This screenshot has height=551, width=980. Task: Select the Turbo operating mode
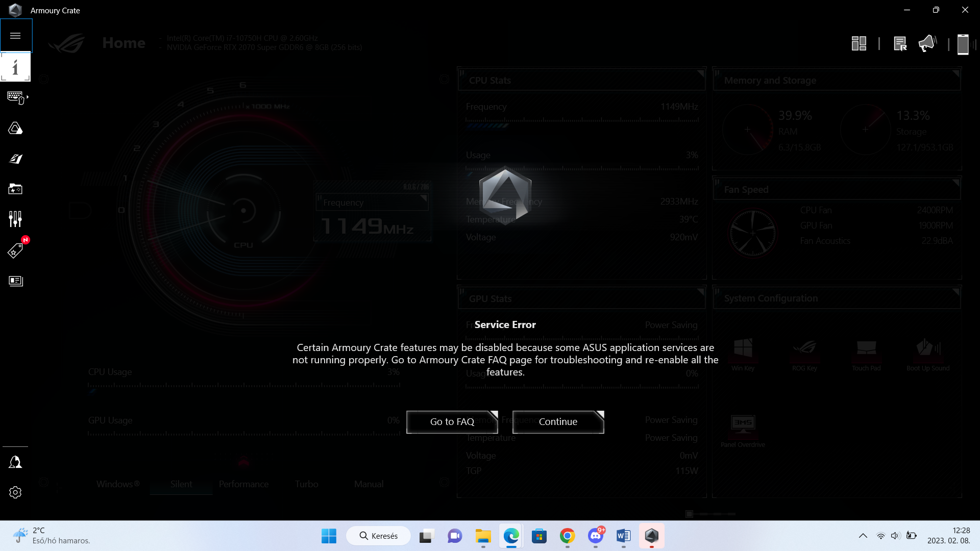coord(306,484)
